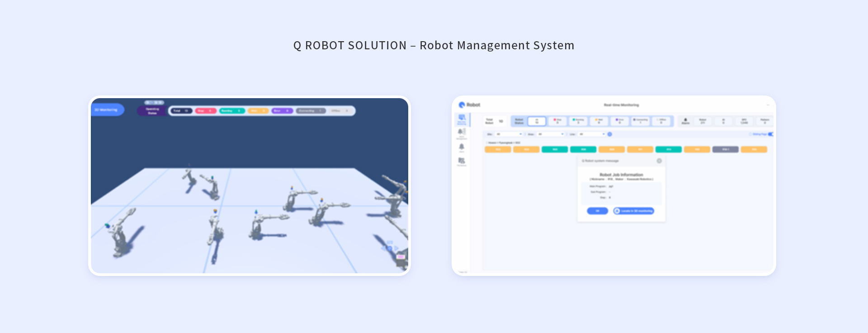
Task: Select the Wait status filter with orange dot
Action: (x=599, y=121)
